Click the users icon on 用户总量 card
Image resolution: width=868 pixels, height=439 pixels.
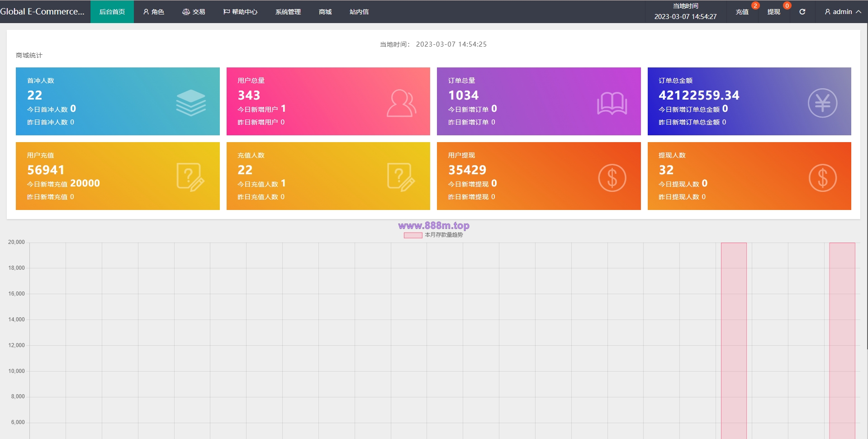(x=401, y=103)
